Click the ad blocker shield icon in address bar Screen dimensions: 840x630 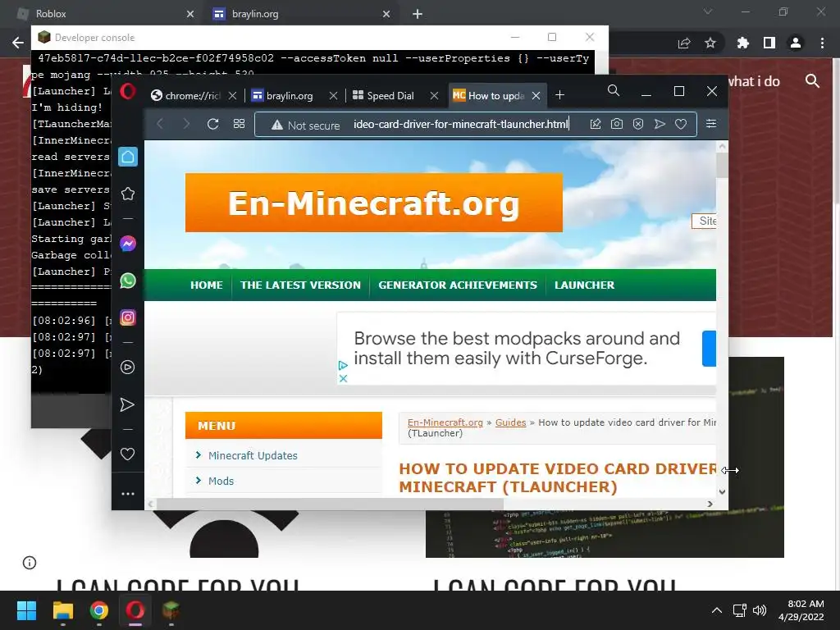tap(638, 124)
